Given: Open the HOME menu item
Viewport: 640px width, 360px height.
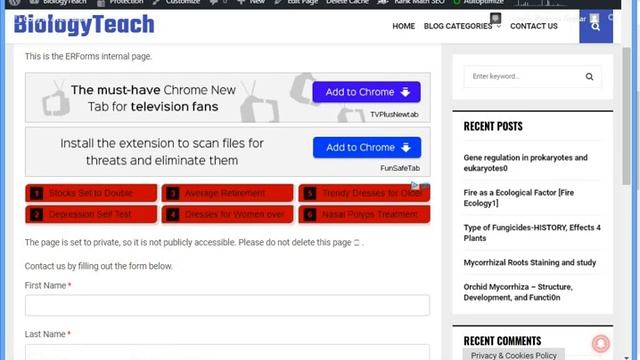Looking at the screenshot, I should (x=403, y=26).
